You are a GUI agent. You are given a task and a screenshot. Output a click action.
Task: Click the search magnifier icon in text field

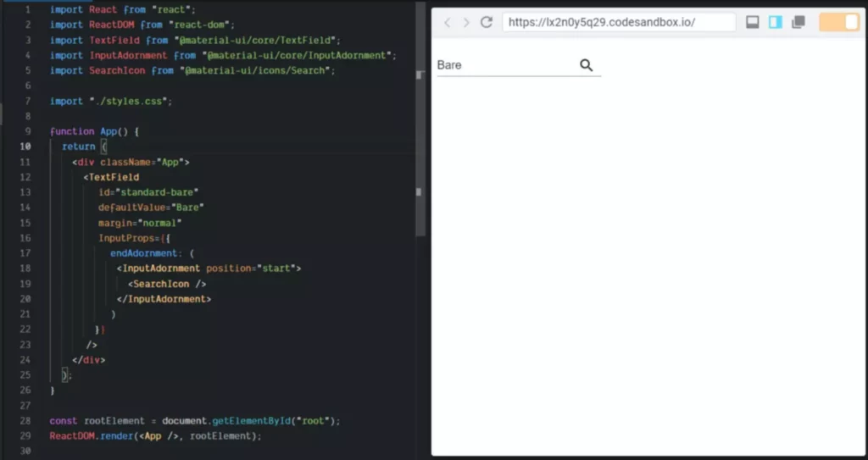[x=587, y=65]
